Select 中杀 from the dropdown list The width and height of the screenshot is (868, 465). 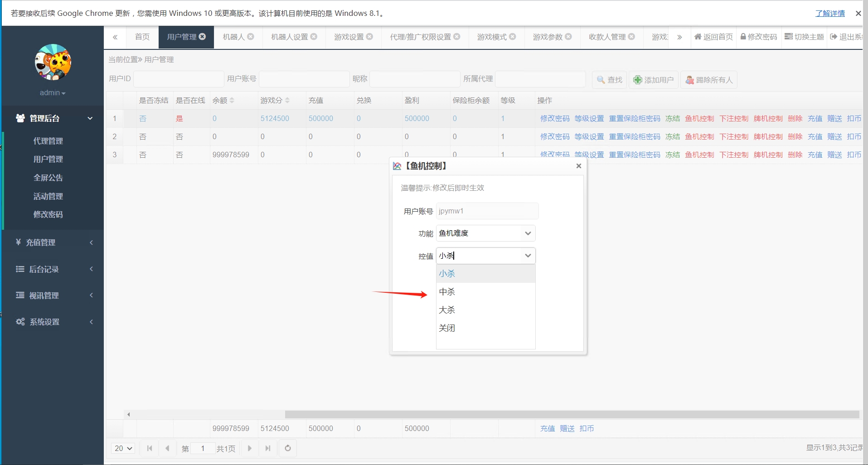(447, 292)
